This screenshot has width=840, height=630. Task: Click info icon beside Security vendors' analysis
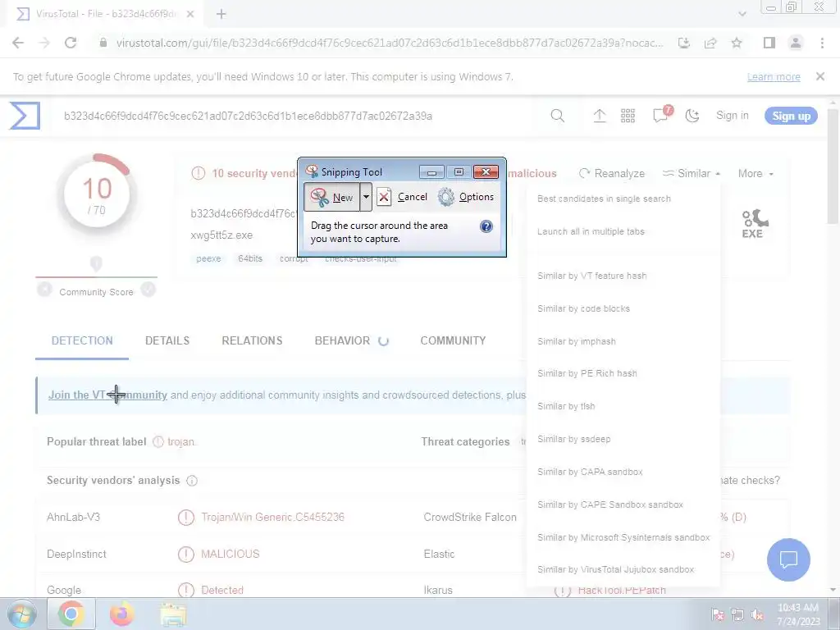click(x=192, y=481)
